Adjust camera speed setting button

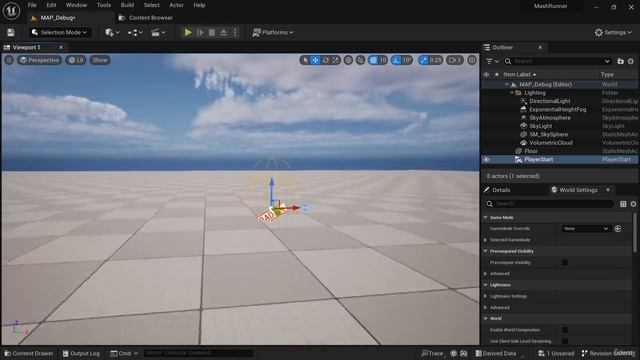coord(455,60)
